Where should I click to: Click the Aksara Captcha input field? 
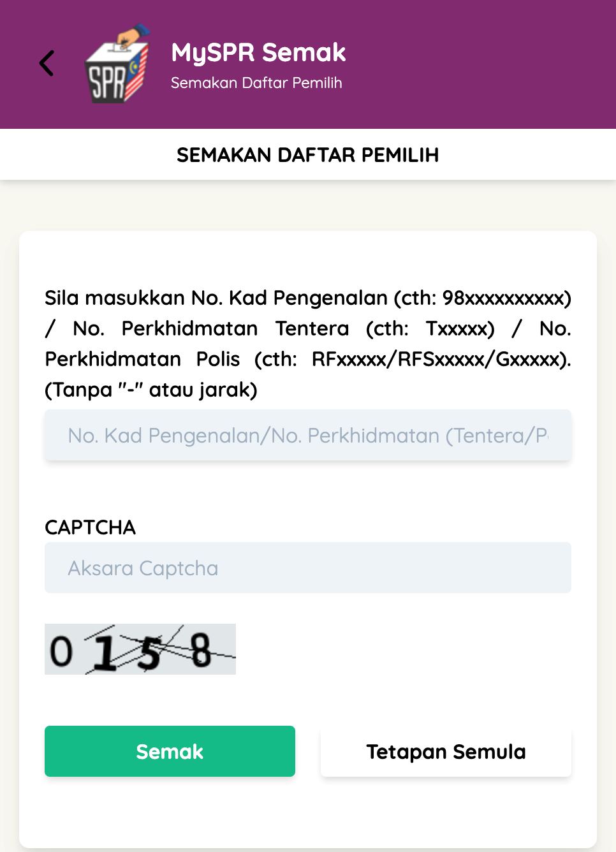(307, 568)
